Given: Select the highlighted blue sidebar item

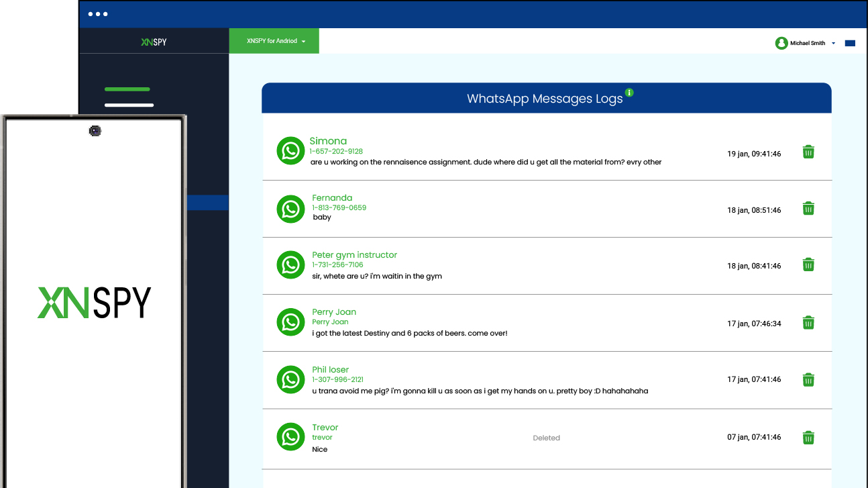Looking at the screenshot, I should point(208,203).
